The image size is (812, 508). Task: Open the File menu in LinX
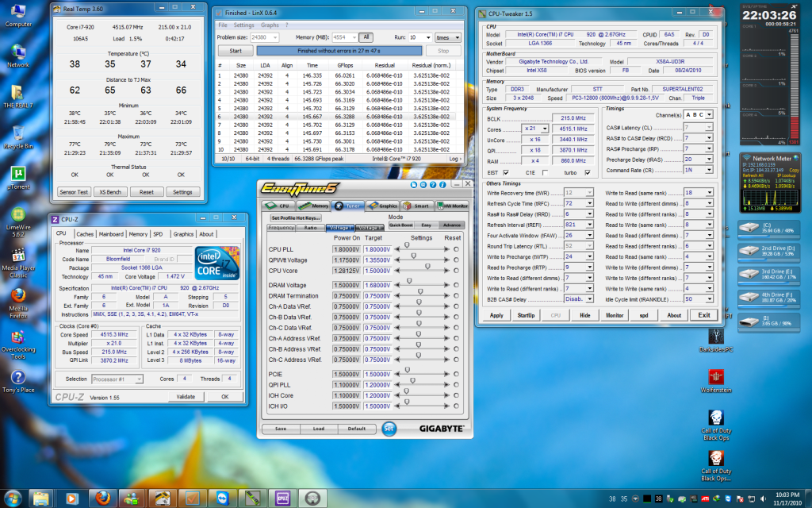click(x=223, y=25)
